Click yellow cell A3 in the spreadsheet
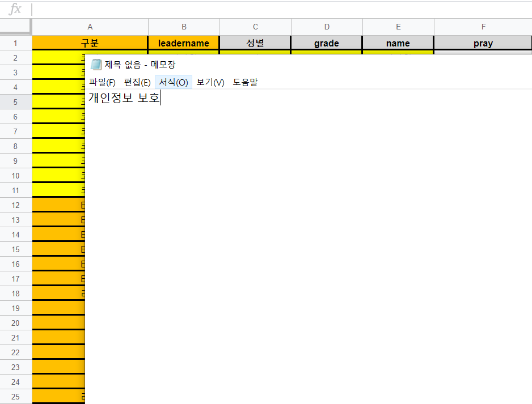532x404 pixels. 58,73
